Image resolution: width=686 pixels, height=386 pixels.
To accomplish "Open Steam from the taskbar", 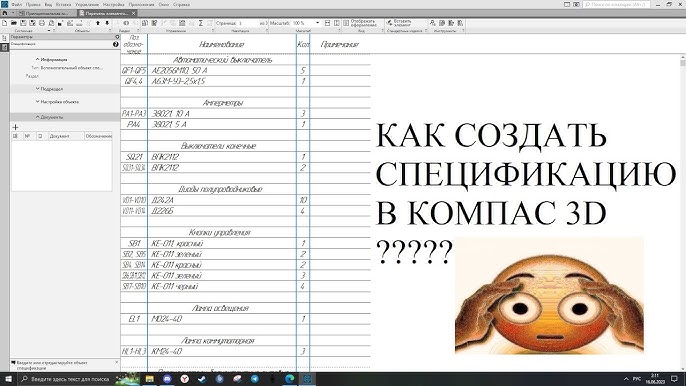I will coord(202,379).
